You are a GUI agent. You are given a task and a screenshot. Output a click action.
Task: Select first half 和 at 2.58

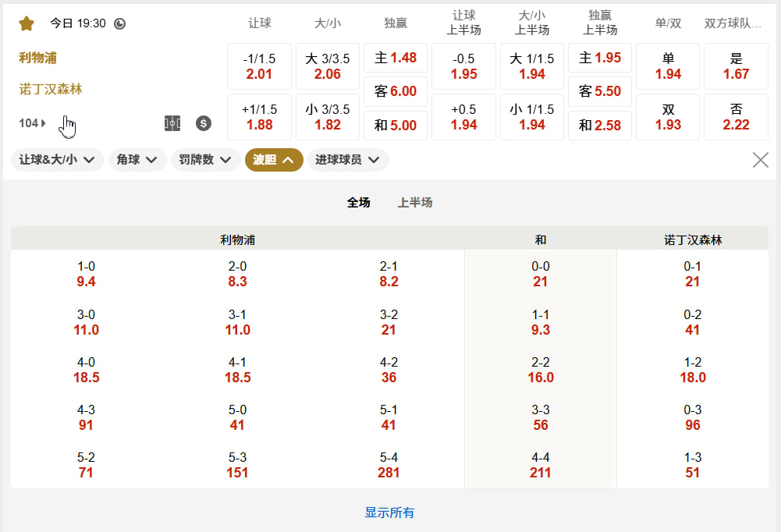coord(600,125)
